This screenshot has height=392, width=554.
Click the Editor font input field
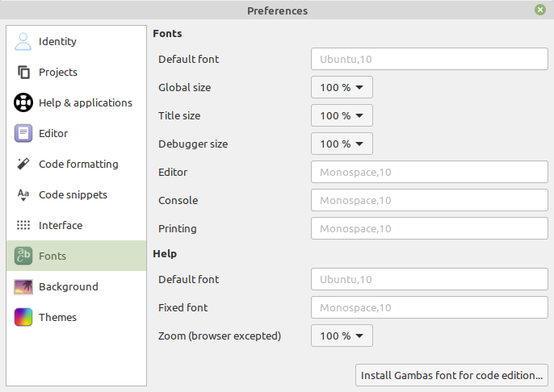430,172
